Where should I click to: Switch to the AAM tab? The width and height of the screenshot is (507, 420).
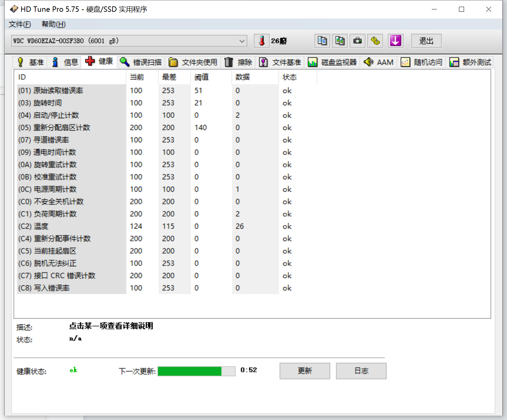[x=379, y=62]
